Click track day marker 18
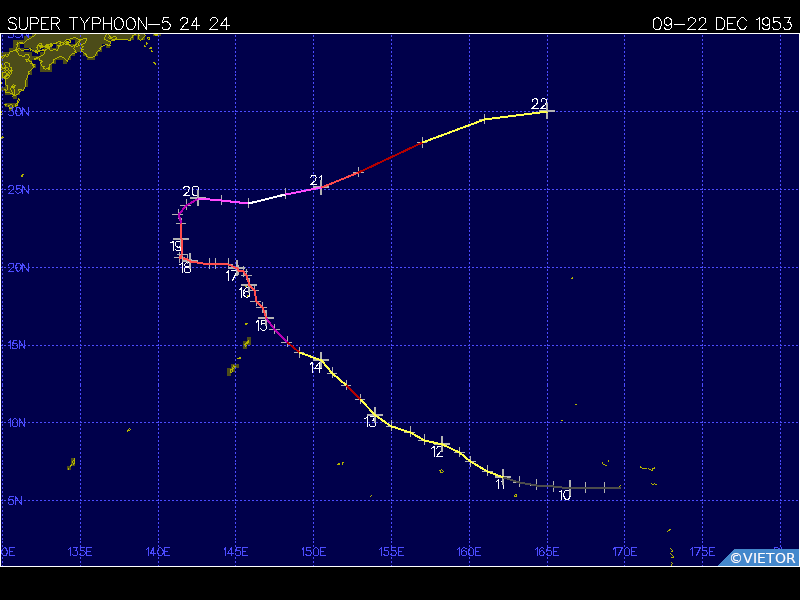The height and width of the screenshot is (600, 800). point(185,268)
